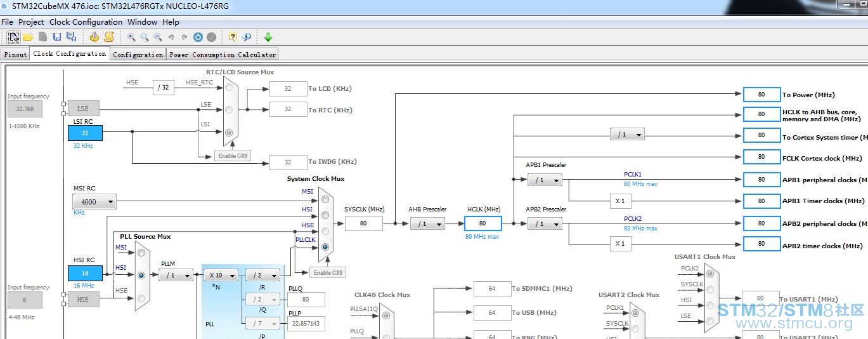Click the grey import project icon
The height and width of the screenshot is (339, 868).
click(x=42, y=37)
